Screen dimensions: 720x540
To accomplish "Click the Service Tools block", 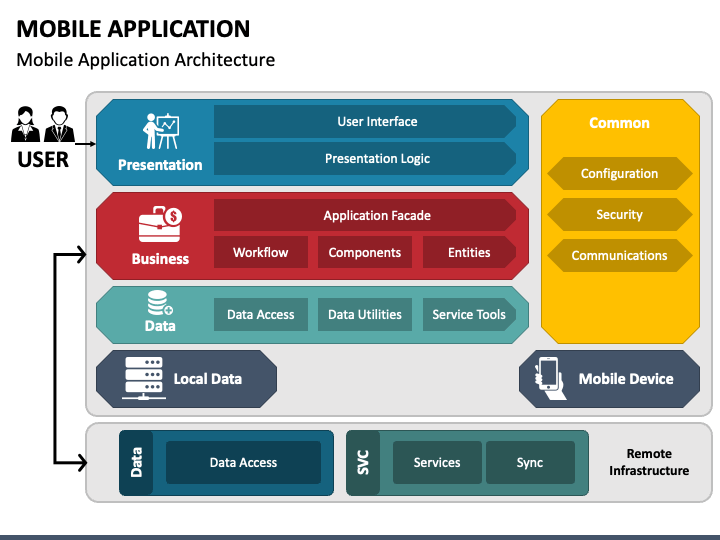I will point(469,315).
